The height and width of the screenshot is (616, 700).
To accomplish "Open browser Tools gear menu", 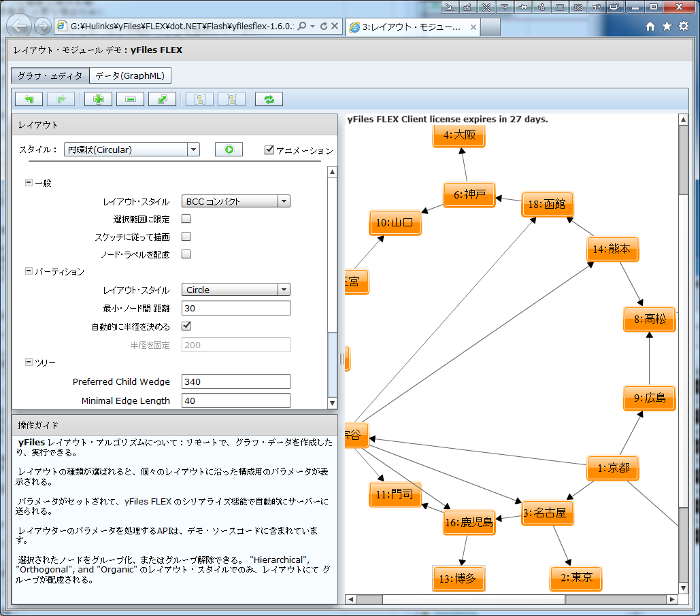I will click(684, 27).
